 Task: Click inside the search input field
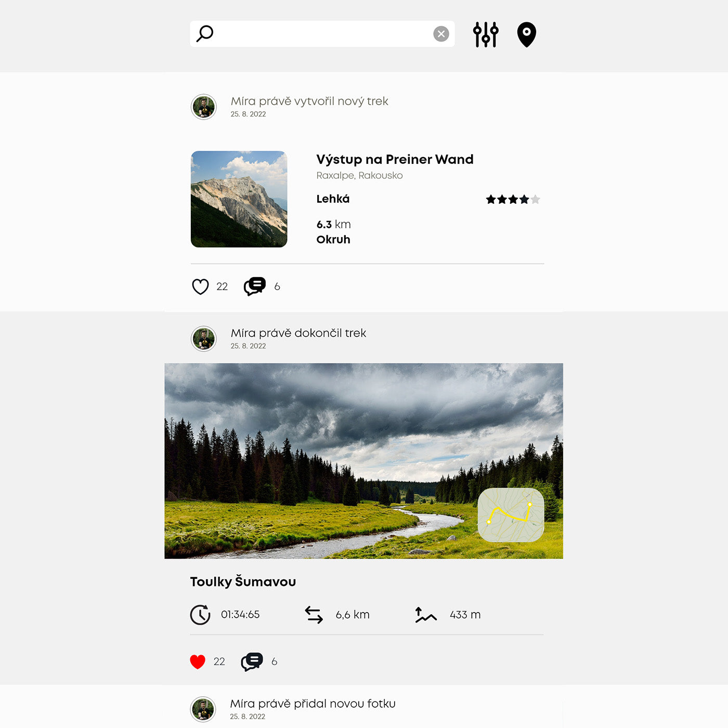(322, 34)
